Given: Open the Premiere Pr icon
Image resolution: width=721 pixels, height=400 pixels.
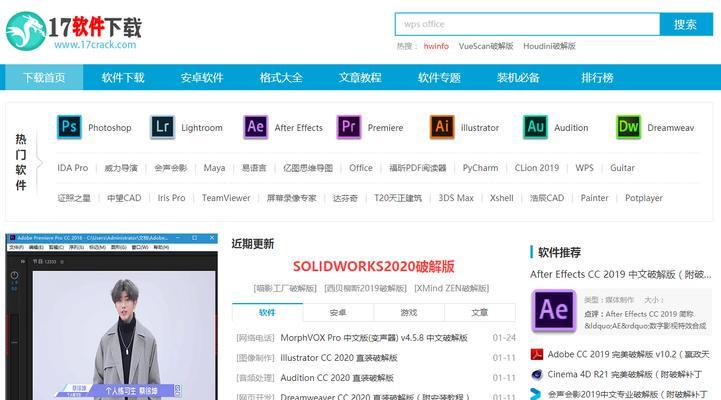Looking at the screenshot, I should tap(349, 127).
